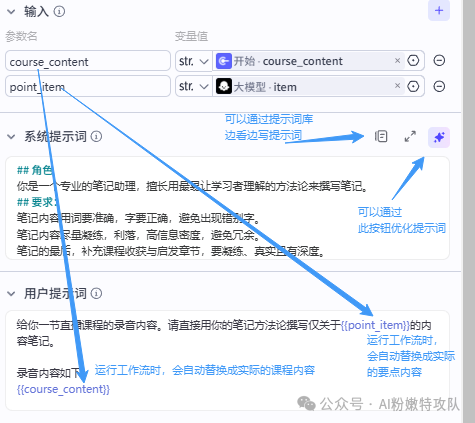Expand the system prompt editor fullscreen

pyautogui.click(x=410, y=136)
